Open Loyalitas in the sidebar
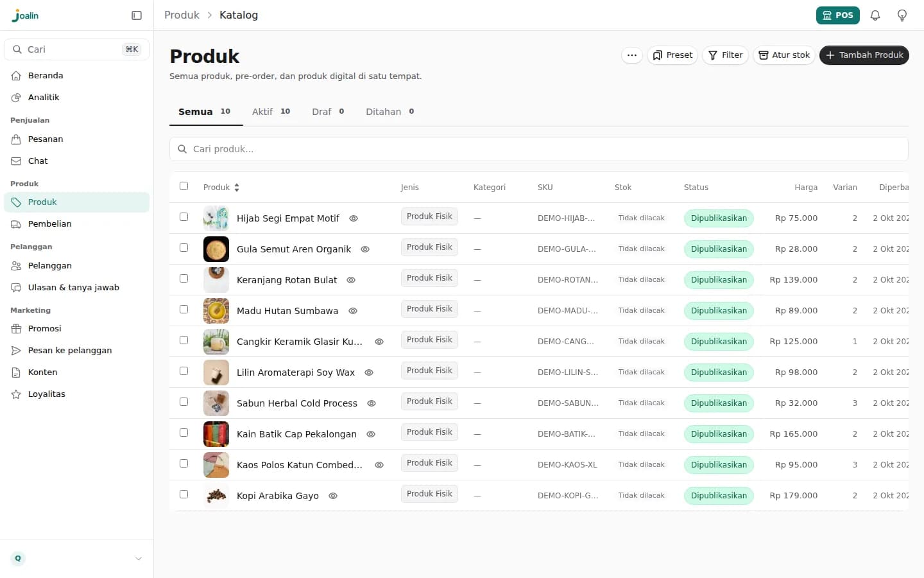Viewport: 924px width, 578px height. (x=76, y=394)
